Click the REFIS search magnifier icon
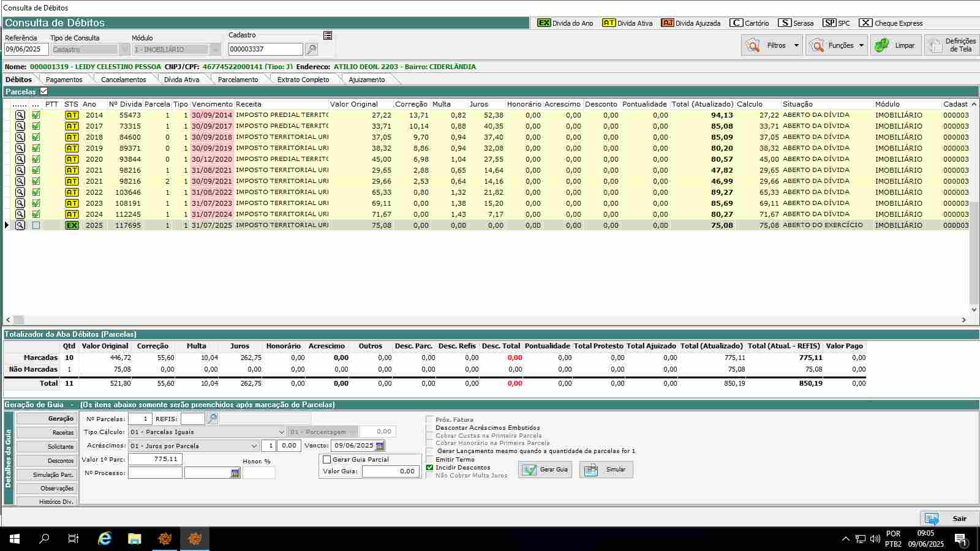 click(212, 419)
